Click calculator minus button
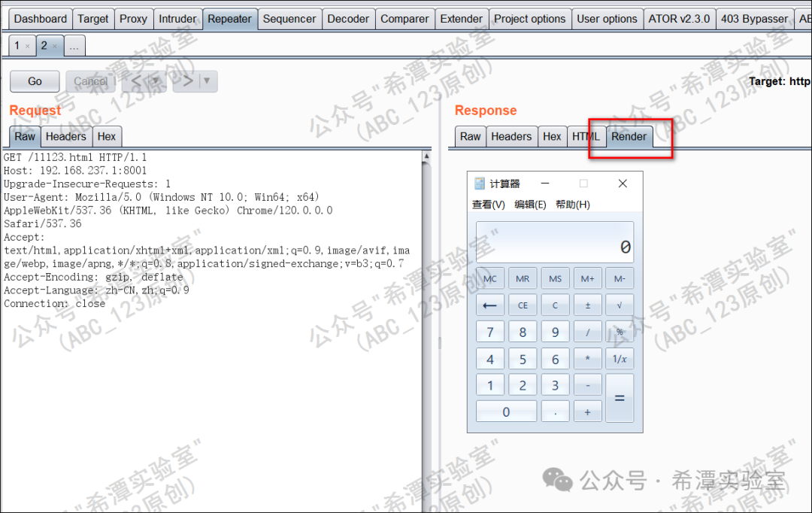 [588, 386]
